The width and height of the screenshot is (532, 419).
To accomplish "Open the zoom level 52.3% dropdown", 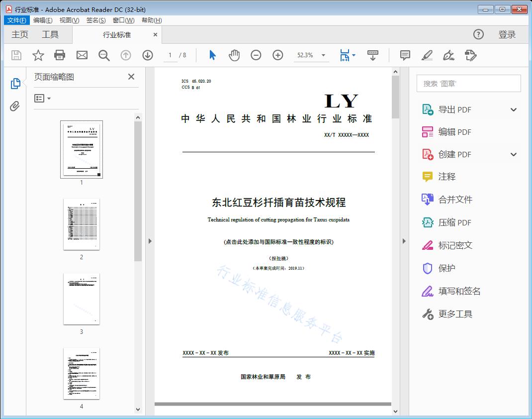I will [311, 55].
